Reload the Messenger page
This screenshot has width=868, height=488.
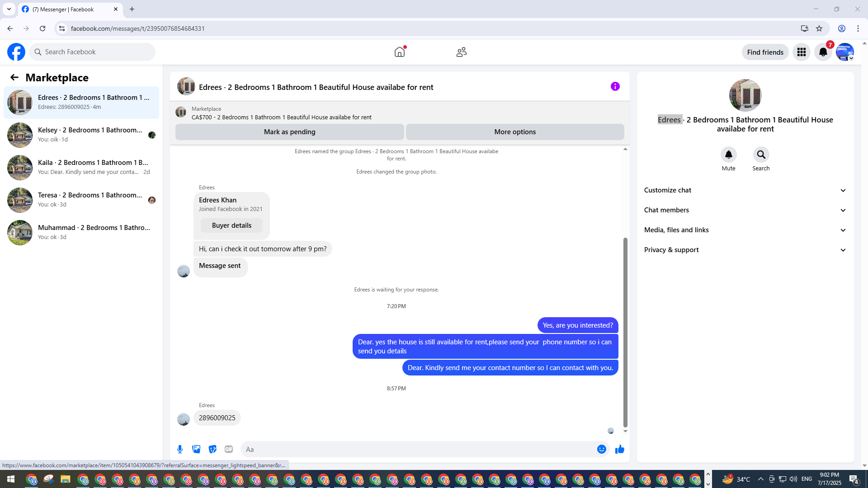pos(42,28)
